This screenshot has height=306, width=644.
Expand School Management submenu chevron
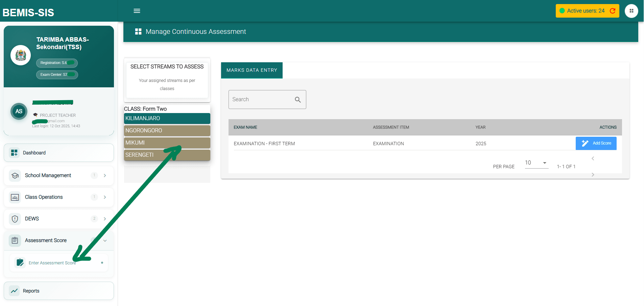coord(105,175)
